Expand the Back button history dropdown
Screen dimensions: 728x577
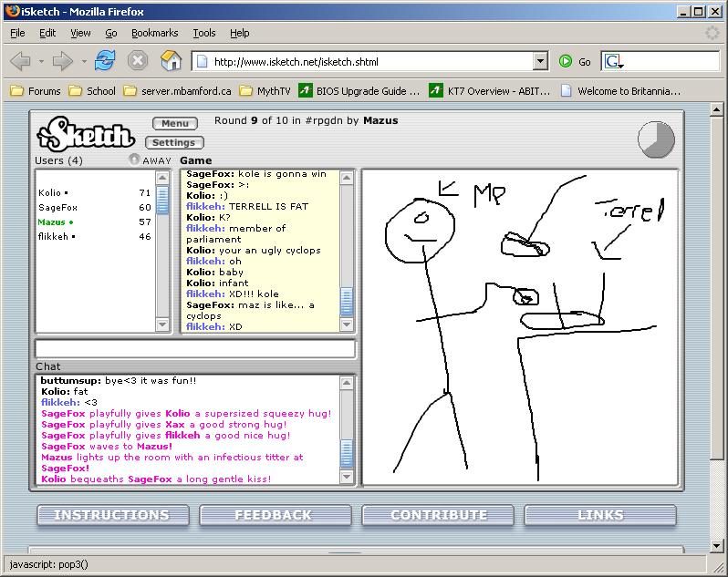39,61
